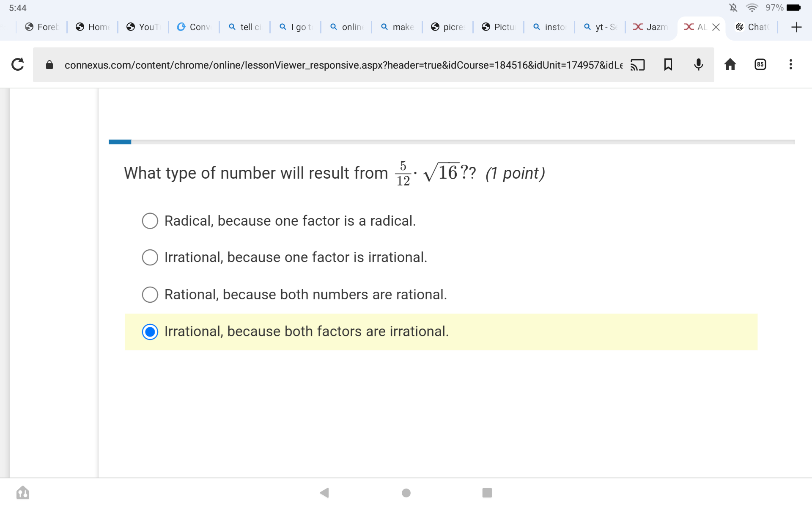Tap the question text 'What type of number'

point(200,173)
